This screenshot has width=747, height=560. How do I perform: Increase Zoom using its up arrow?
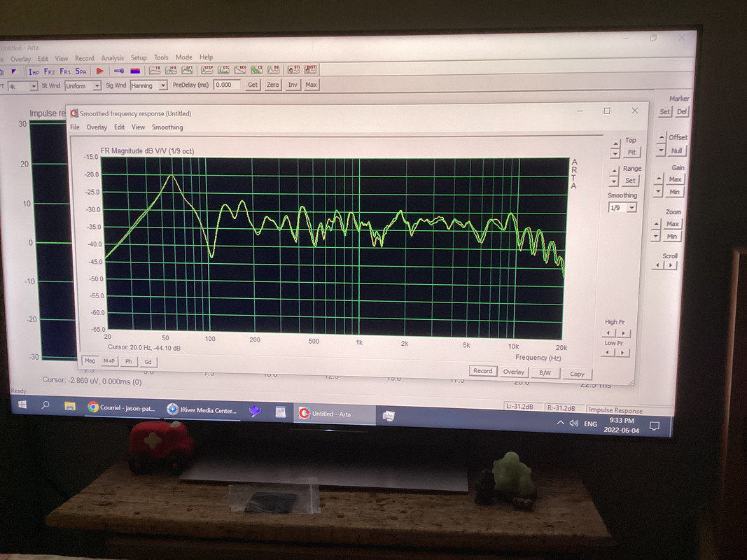[656, 224]
